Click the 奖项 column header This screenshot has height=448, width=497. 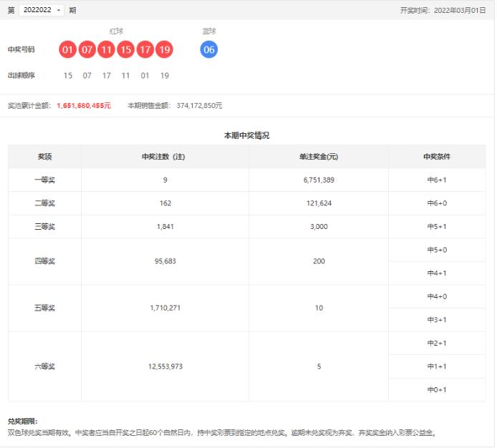click(x=44, y=157)
